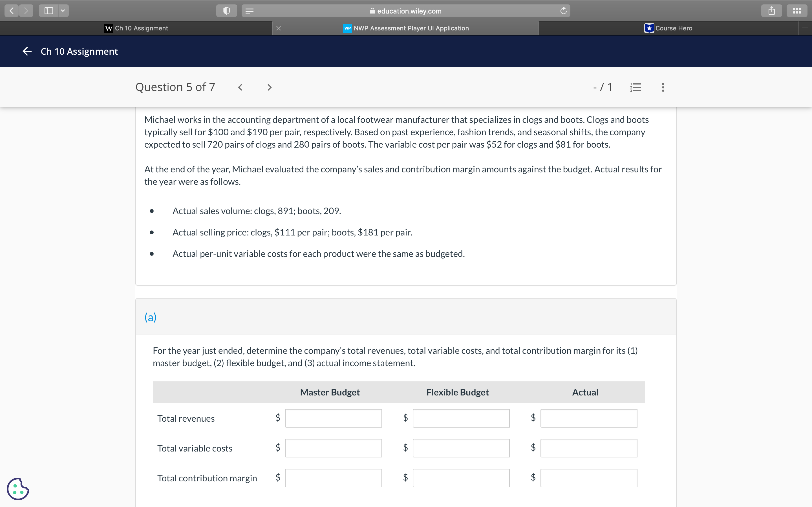Click the Total revenues Master Budget input field

coord(333,418)
